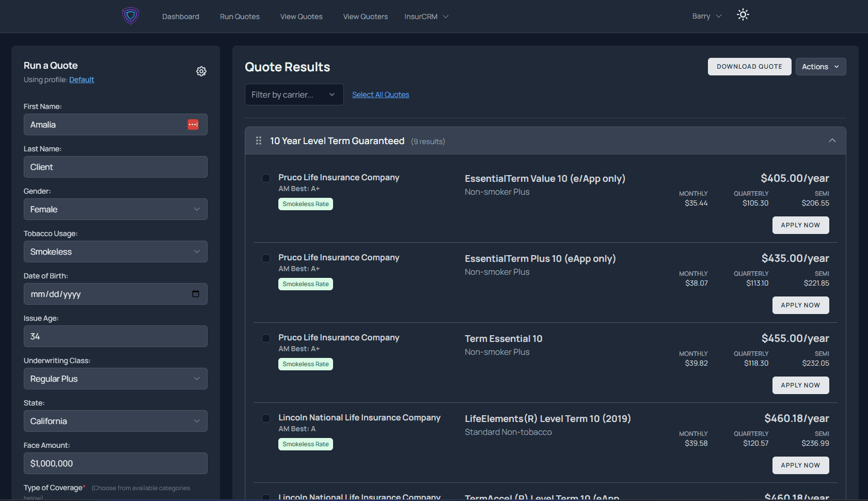
Task: Click the Select All Quotes link
Action: [381, 95]
